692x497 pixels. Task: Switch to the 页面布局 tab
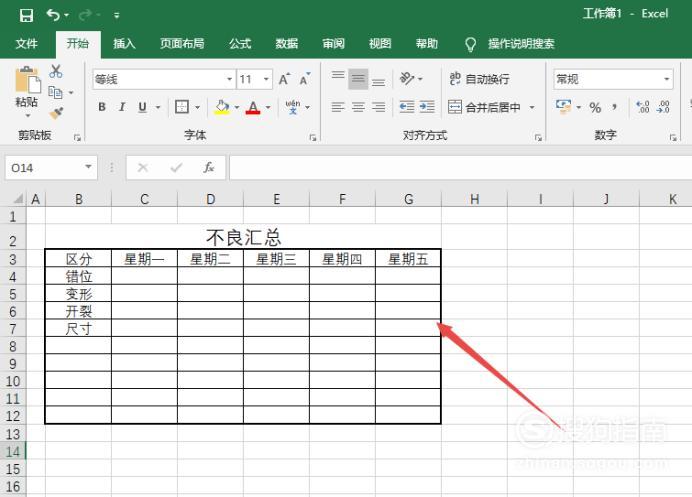point(182,43)
